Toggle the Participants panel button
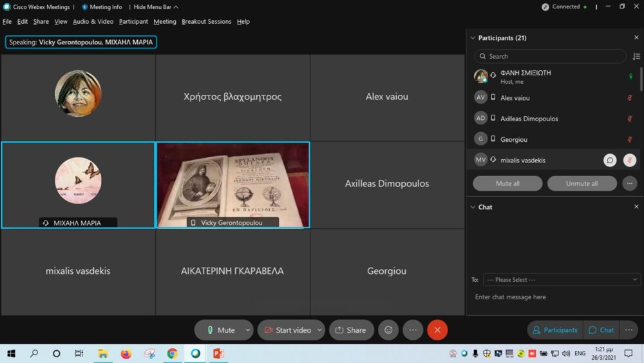The width and height of the screenshot is (644, 363). 555,329
